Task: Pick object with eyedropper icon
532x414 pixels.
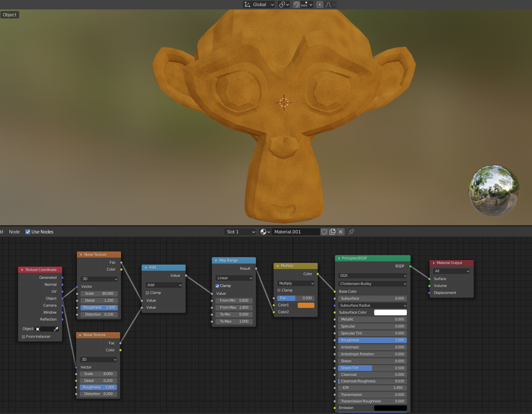Action: (56, 329)
